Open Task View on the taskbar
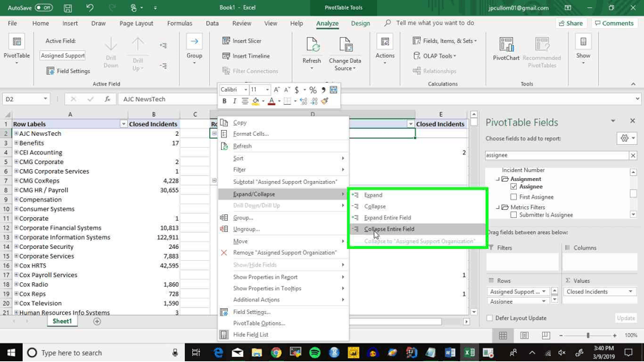Image resolution: width=644 pixels, height=362 pixels. click(196, 352)
